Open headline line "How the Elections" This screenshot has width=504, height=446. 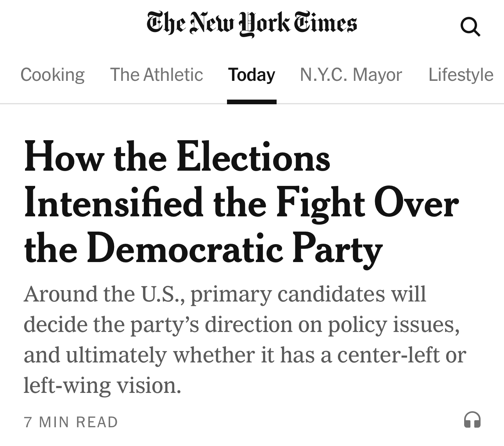[177, 158]
